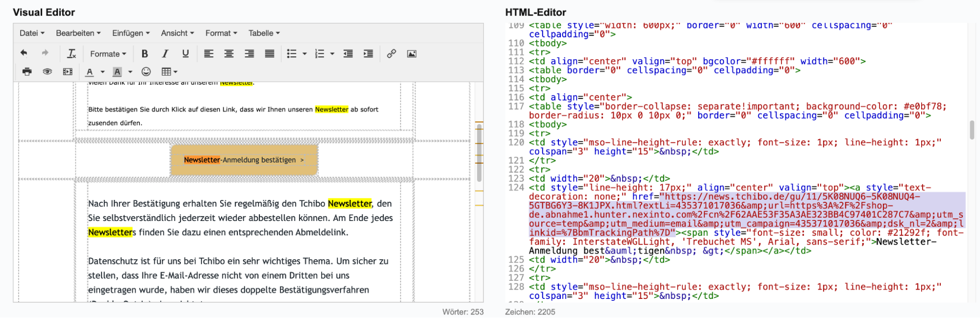Insert a numbered list
Screen dimensions: 980x318
coord(320,53)
